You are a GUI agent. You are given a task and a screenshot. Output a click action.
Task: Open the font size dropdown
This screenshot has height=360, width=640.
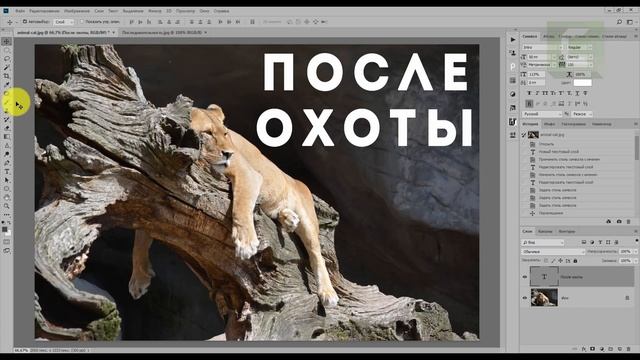542,57
